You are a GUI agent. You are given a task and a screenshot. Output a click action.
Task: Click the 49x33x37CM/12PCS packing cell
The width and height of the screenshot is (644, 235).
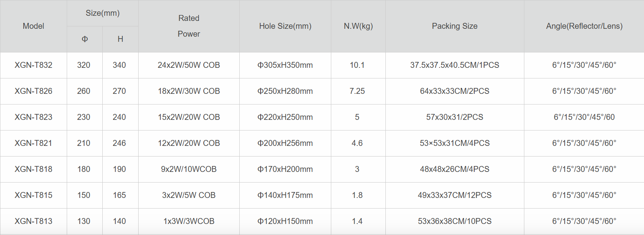454,195
